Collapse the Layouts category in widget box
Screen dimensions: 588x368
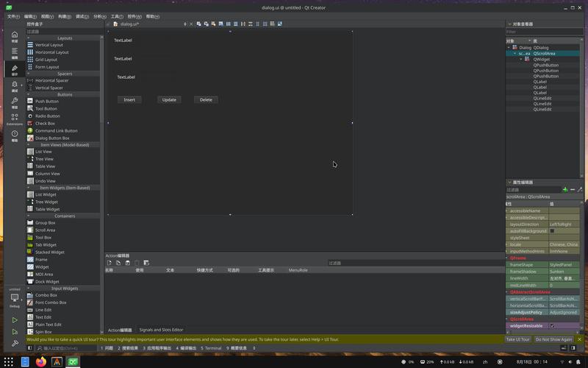click(29, 38)
